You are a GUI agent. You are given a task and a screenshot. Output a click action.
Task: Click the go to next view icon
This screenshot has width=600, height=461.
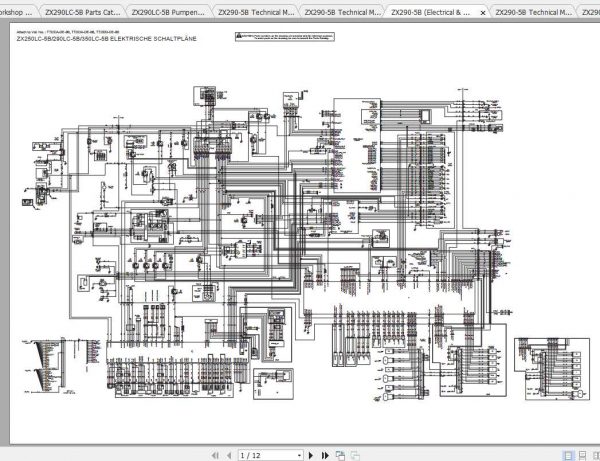[x=355, y=455]
